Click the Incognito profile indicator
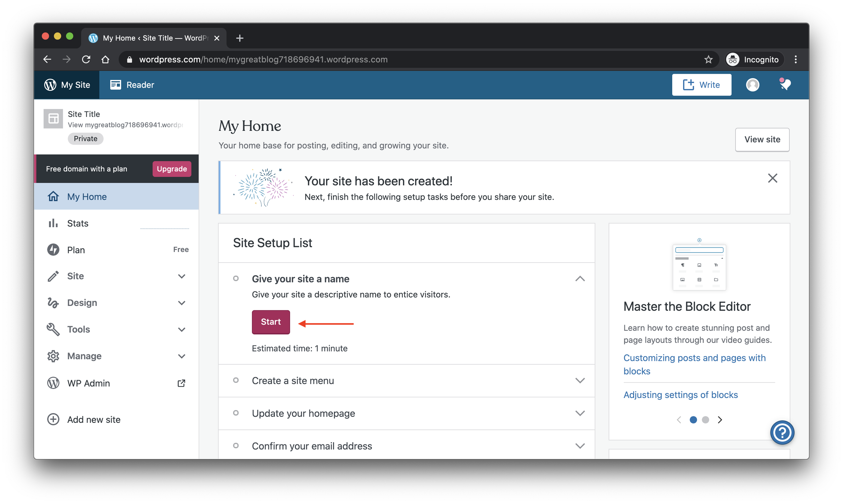Image resolution: width=843 pixels, height=504 pixels. [754, 60]
